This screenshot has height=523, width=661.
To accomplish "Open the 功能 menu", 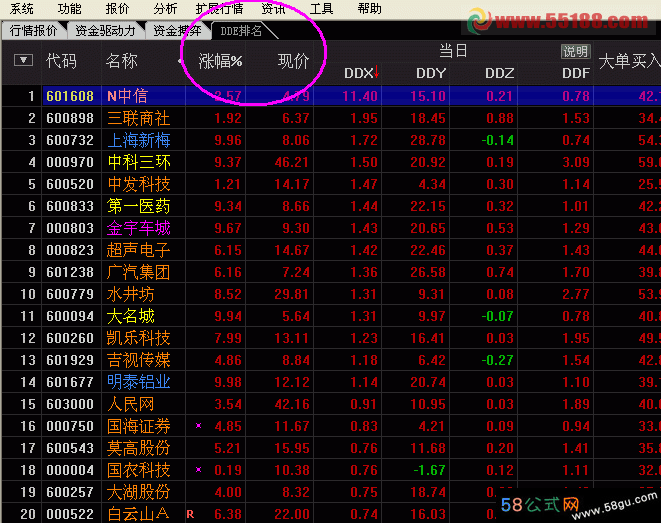I will 70,8.
